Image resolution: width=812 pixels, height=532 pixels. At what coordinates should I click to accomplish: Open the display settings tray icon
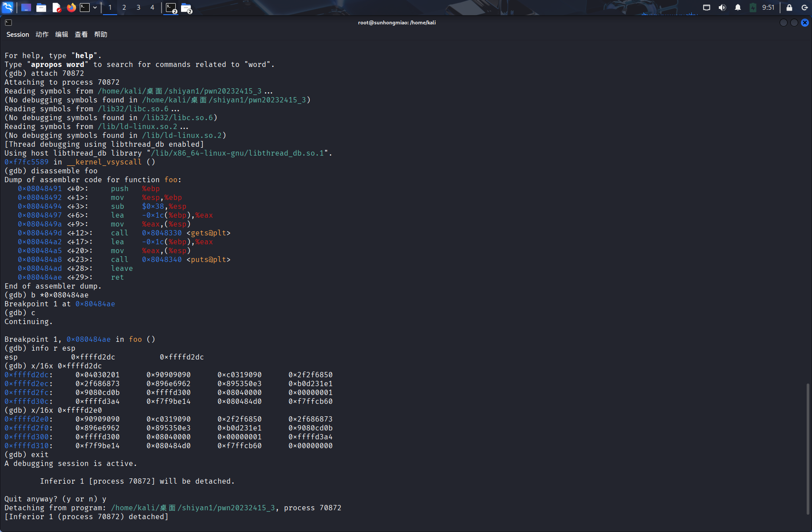[707, 8]
